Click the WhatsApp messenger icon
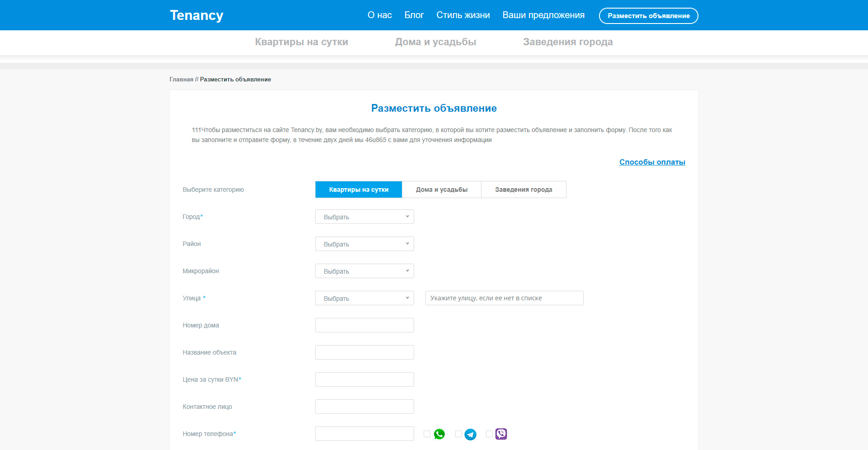Viewport: 868px width, 450px height. tap(439, 434)
